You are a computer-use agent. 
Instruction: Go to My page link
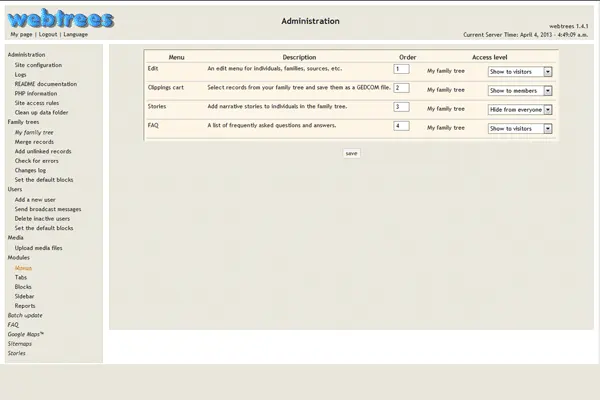[x=21, y=34]
